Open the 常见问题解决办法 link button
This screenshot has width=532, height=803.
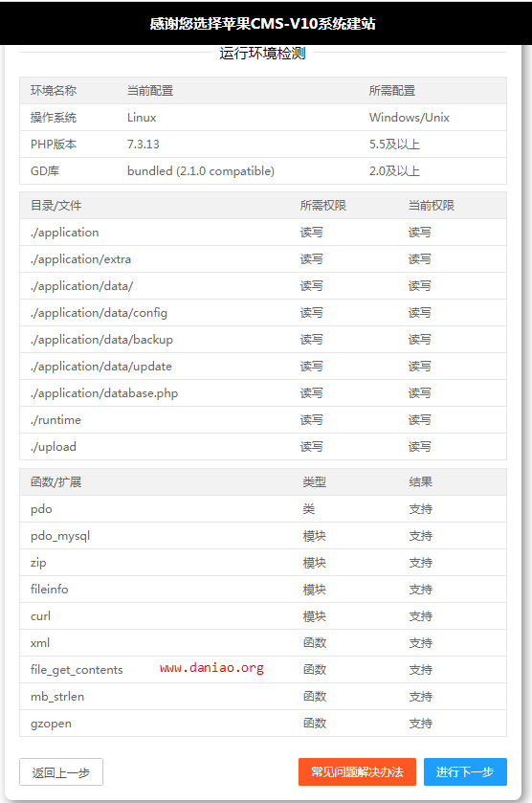(357, 771)
